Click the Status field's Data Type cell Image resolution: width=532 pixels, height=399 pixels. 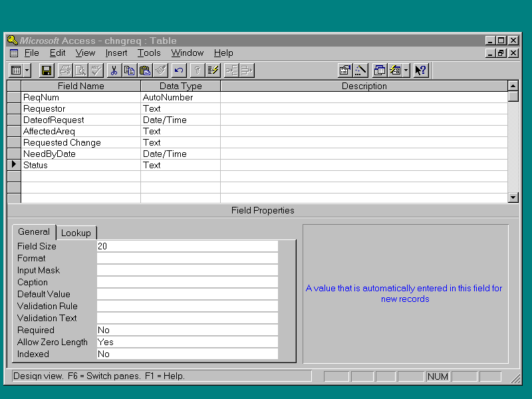pyautogui.click(x=180, y=165)
